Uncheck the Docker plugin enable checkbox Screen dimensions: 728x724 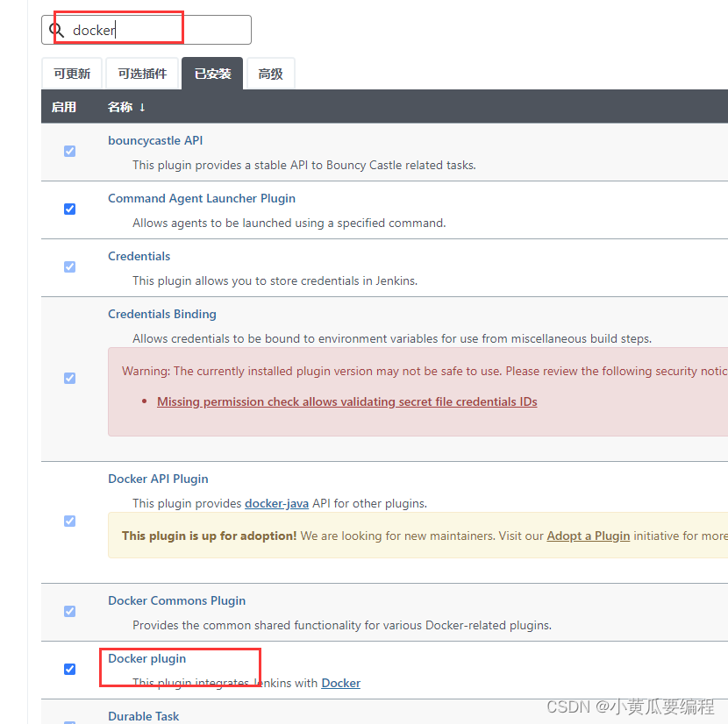[x=69, y=670]
